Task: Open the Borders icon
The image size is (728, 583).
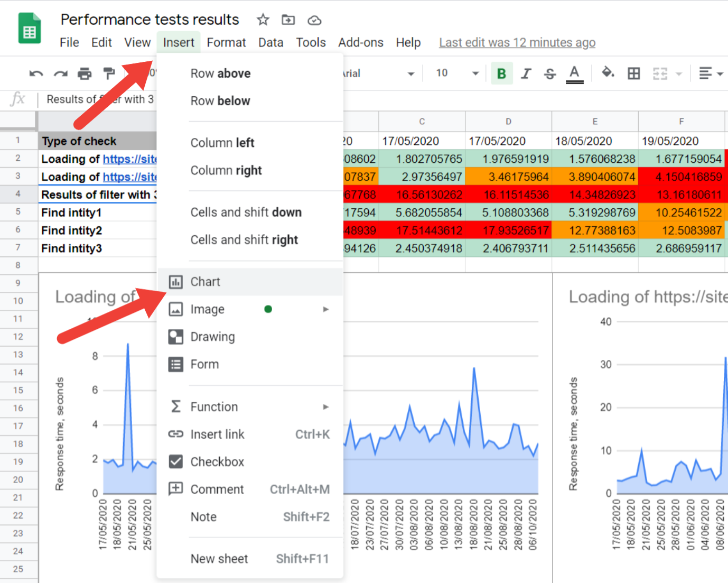Action: point(634,73)
